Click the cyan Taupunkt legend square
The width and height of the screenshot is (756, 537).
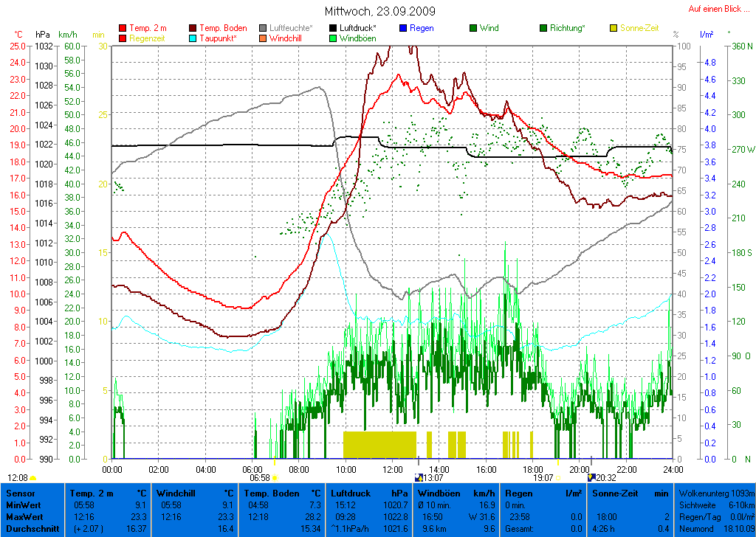coord(193,38)
